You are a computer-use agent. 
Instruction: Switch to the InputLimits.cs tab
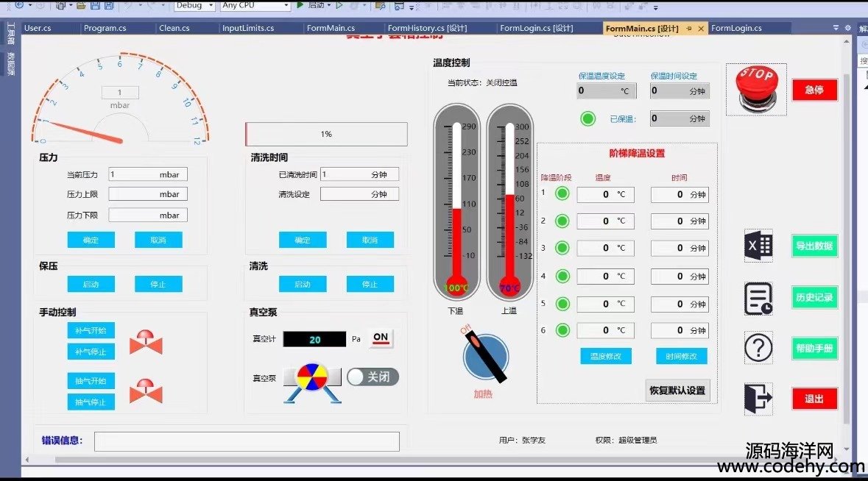click(x=248, y=28)
